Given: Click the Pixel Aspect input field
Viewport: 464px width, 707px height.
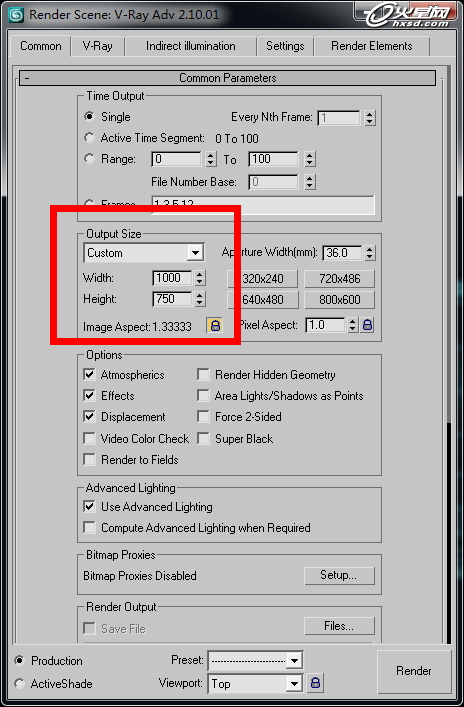Looking at the screenshot, I should [326, 325].
